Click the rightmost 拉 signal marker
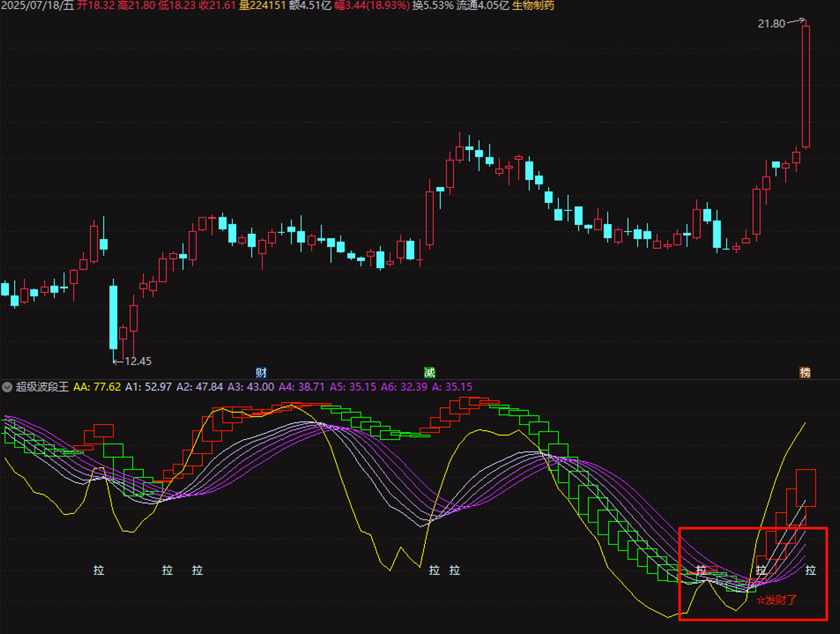Screen dimensions: 840x634 click(x=810, y=571)
